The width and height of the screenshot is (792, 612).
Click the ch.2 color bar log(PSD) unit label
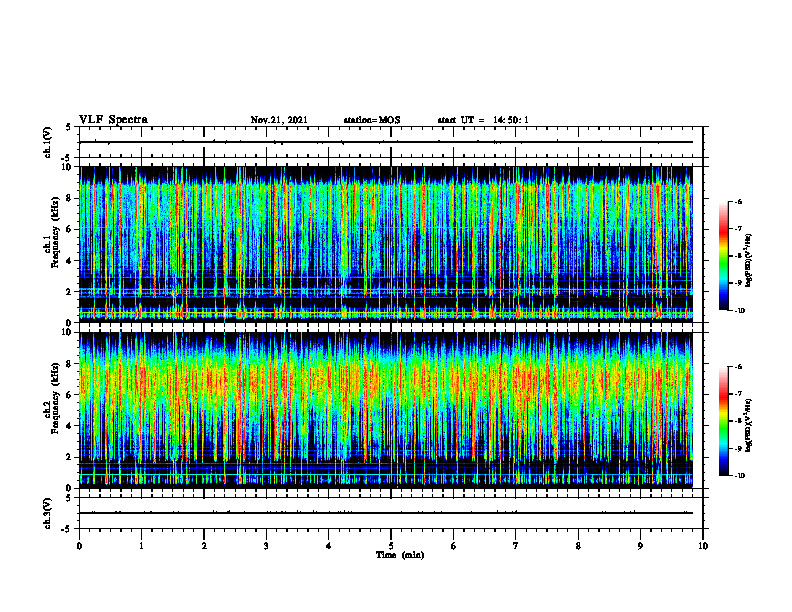(748, 426)
